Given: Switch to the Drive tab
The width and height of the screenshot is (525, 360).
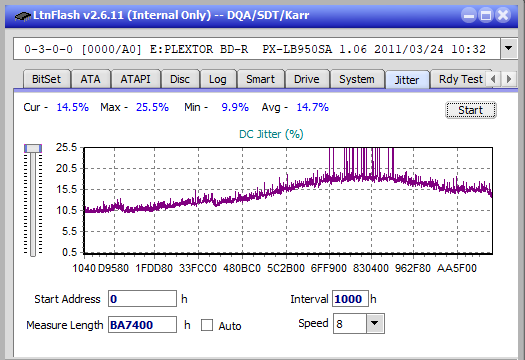Looking at the screenshot, I should pos(307,79).
